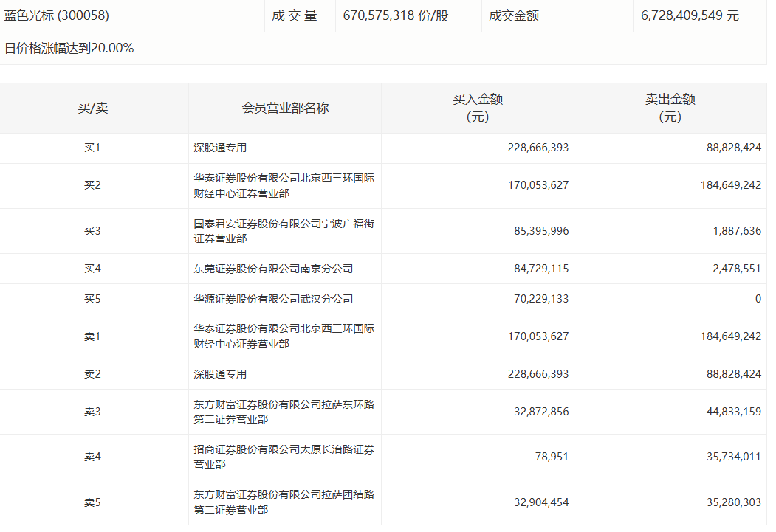
Task: Select the volume value 670,575,318 份/股
Action: pos(395,15)
